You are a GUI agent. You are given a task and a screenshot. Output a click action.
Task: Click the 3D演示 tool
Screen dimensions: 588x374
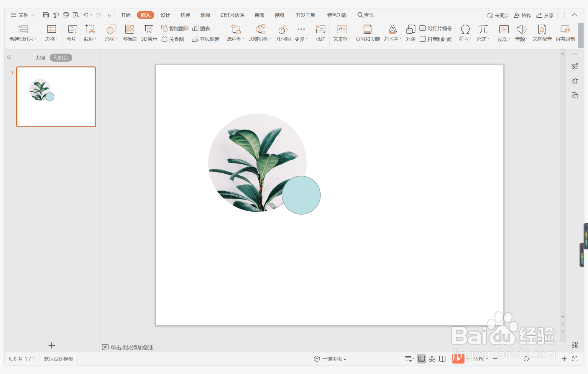click(x=149, y=33)
